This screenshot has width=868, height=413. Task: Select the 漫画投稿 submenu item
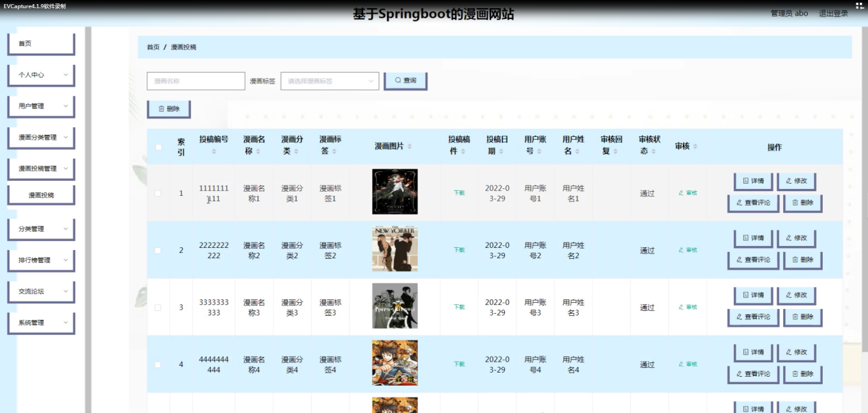[41, 195]
